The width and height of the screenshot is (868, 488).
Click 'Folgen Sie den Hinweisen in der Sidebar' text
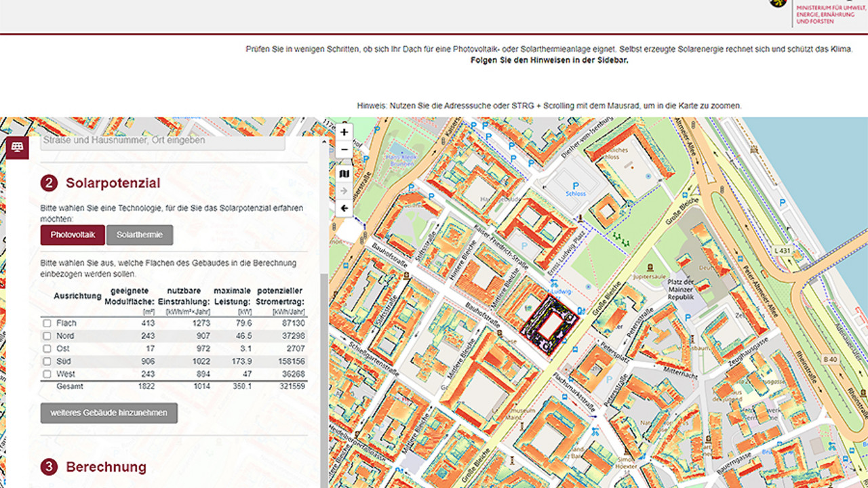[x=549, y=60]
